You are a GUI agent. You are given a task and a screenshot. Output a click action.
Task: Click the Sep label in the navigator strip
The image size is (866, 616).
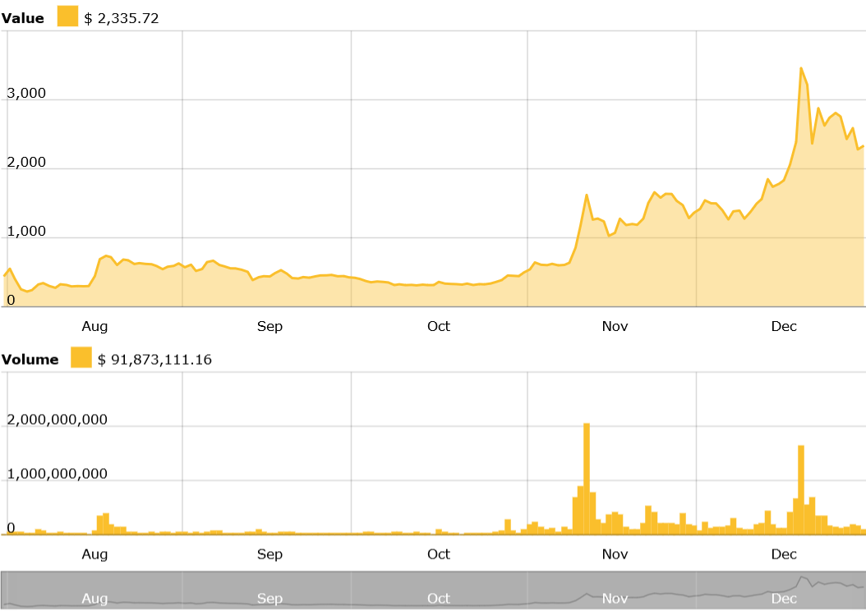pyautogui.click(x=269, y=598)
